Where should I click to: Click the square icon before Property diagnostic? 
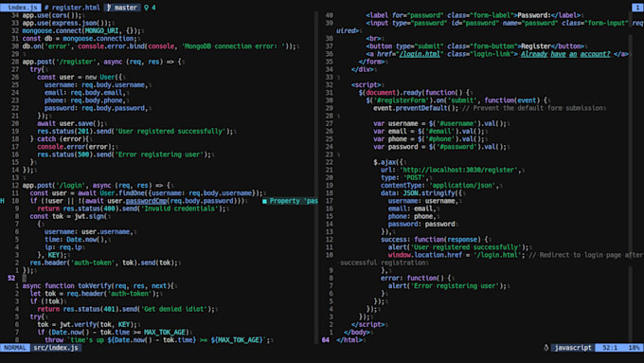point(264,201)
